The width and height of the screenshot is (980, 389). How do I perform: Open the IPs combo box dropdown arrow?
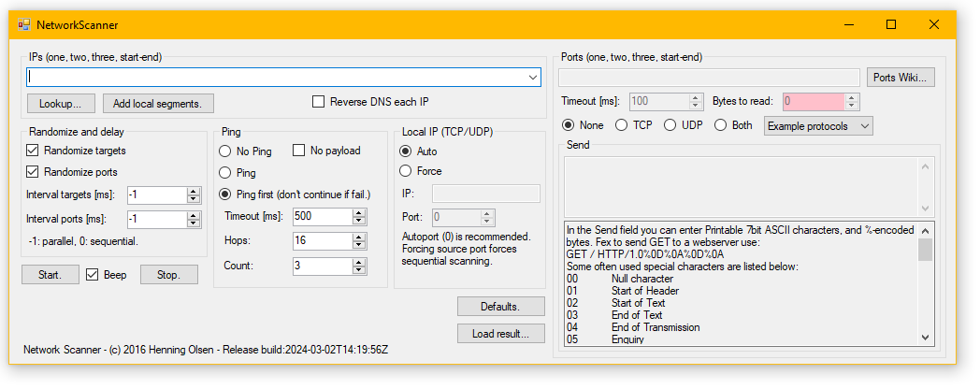coord(533,78)
